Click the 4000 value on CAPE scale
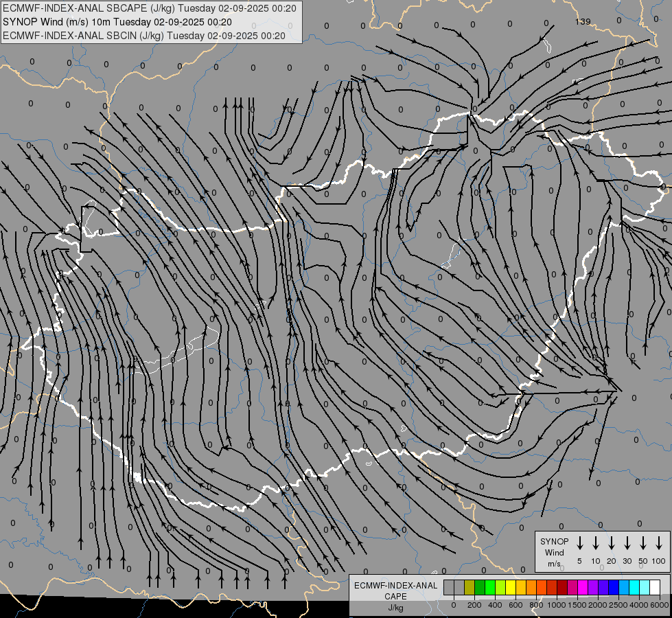 639,605
